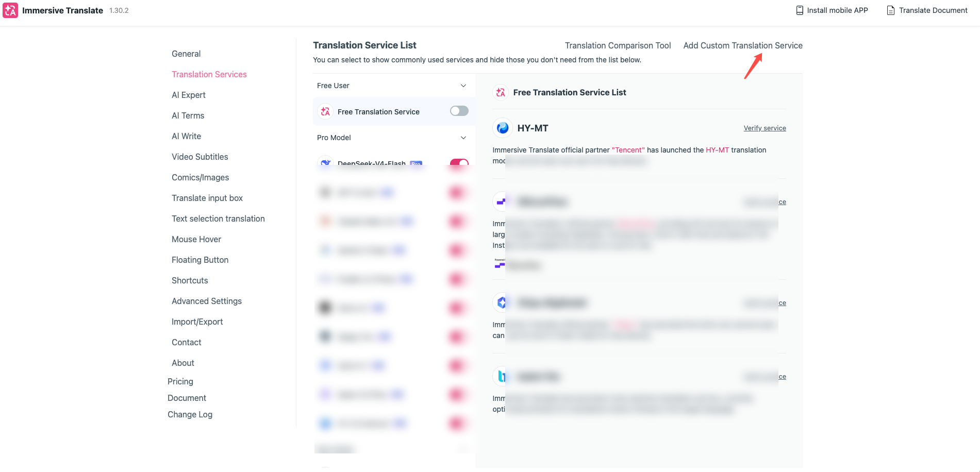
Task: Click the phone icon beside Install mobile APP
Action: [800, 10]
